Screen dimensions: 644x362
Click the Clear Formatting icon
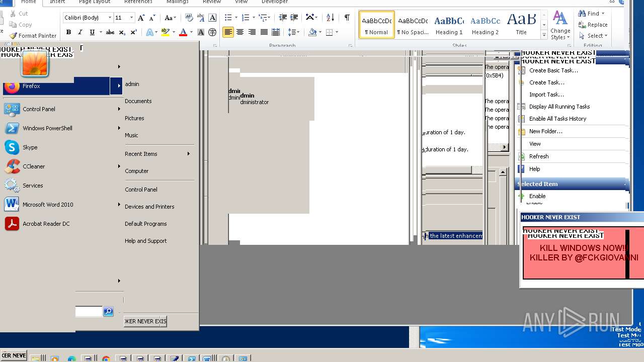click(189, 18)
